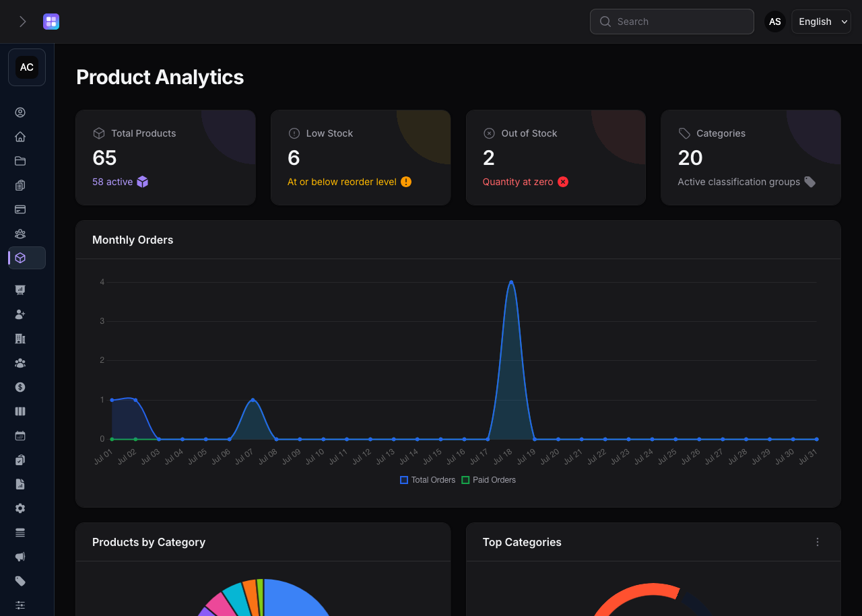Open the stacked list icon in sidebar
Screen dimensions: 862x616
[20, 533]
